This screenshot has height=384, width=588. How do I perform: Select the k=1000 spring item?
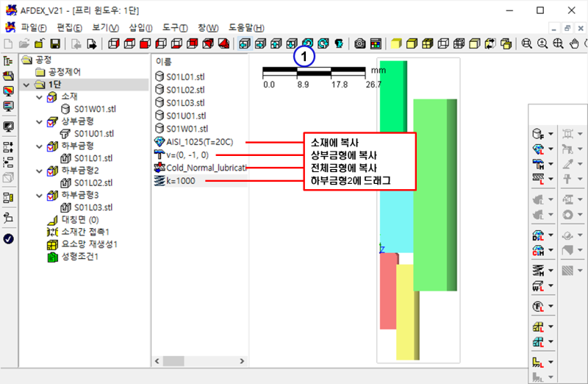click(180, 181)
